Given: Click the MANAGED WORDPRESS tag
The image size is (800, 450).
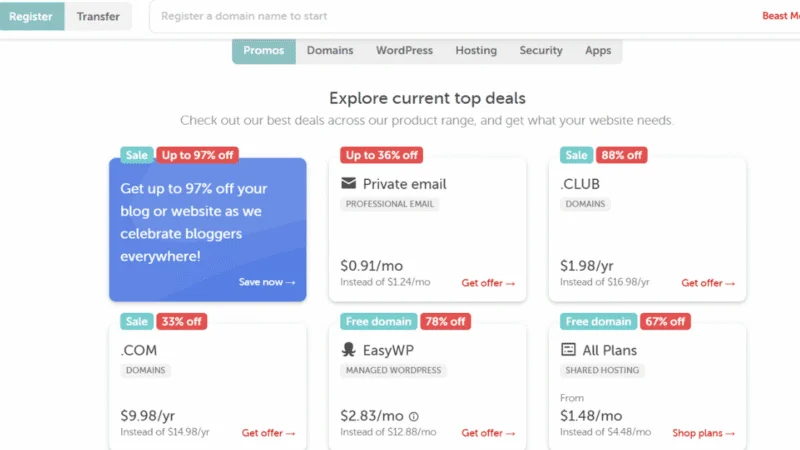Looking at the screenshot, I should (393, 370).
